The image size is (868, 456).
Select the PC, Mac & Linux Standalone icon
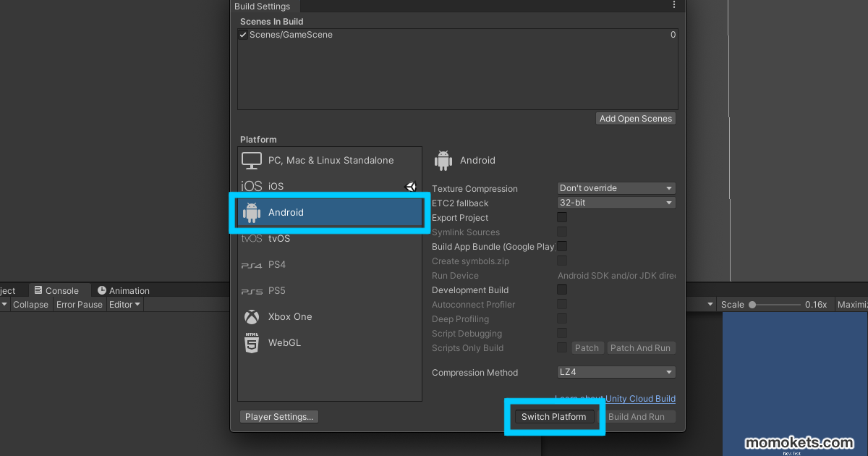251,160
